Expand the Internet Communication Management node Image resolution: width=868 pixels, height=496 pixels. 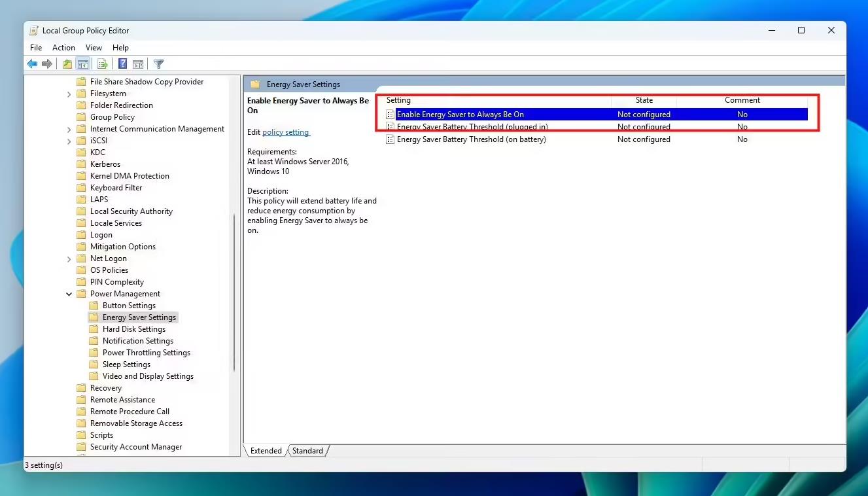point(69,129)
